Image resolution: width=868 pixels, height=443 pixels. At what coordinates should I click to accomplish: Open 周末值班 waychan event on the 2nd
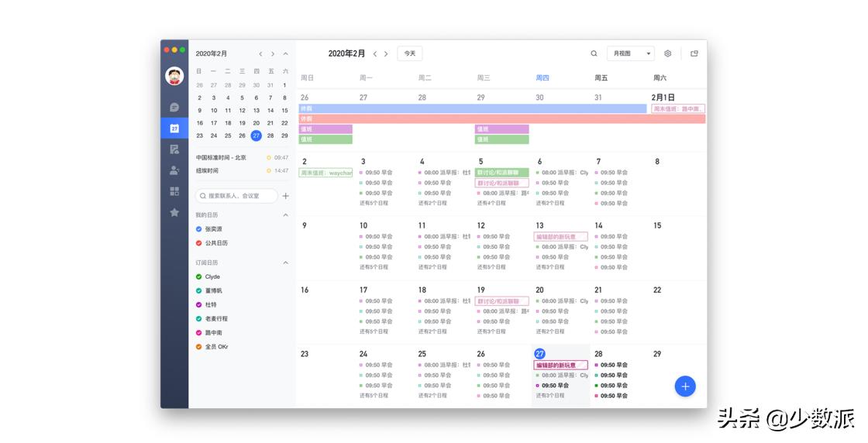[x=325, y=173]
